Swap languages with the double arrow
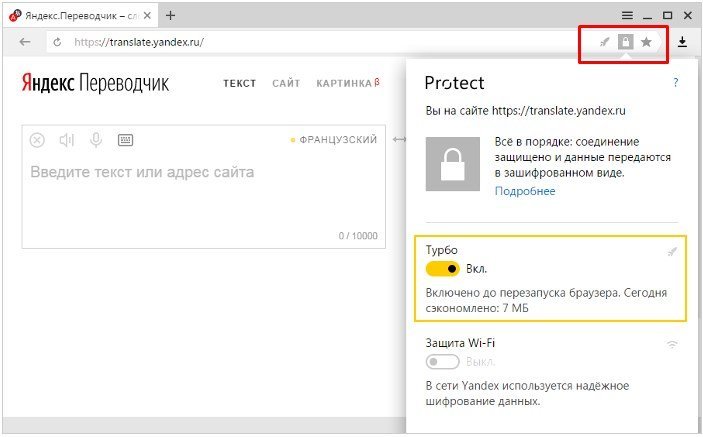703x437 pixels. pos(399,140)
